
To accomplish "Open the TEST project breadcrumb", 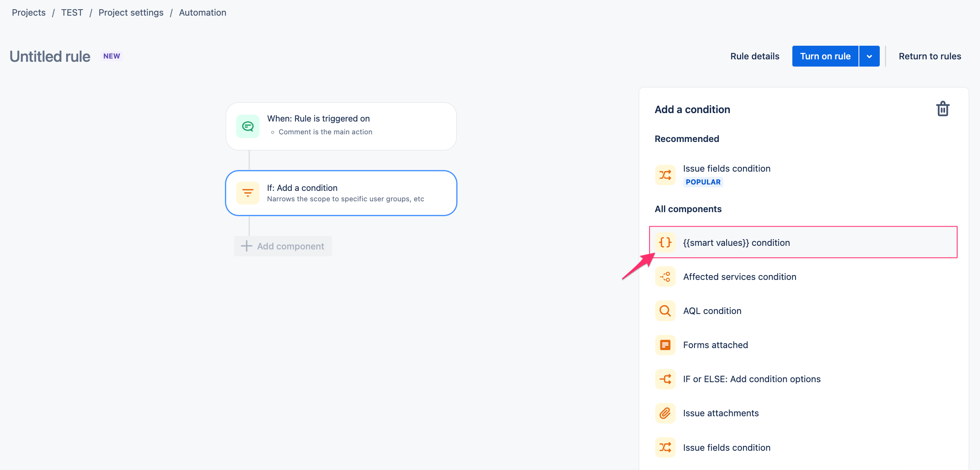I will pyautogui.click(x=72, y=12).
